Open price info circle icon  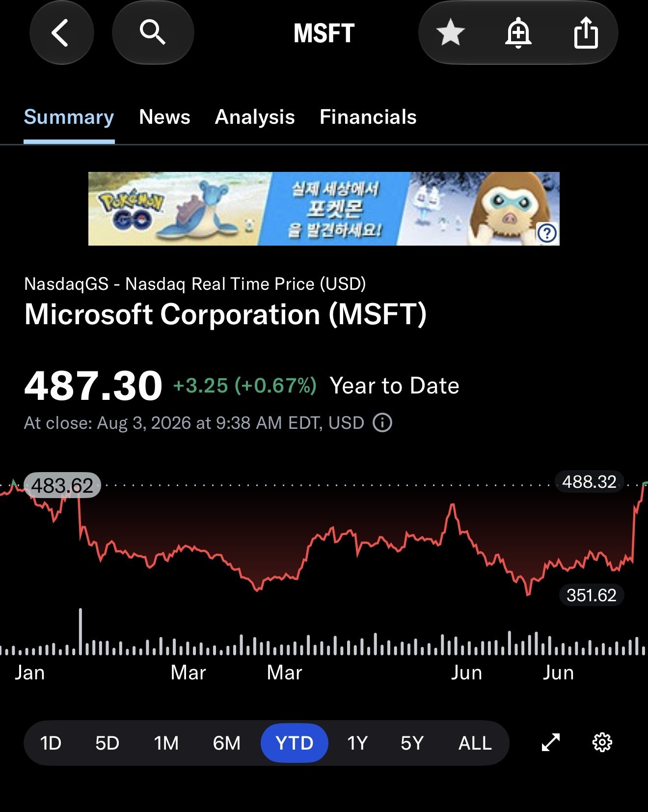[x=382, y=422]
